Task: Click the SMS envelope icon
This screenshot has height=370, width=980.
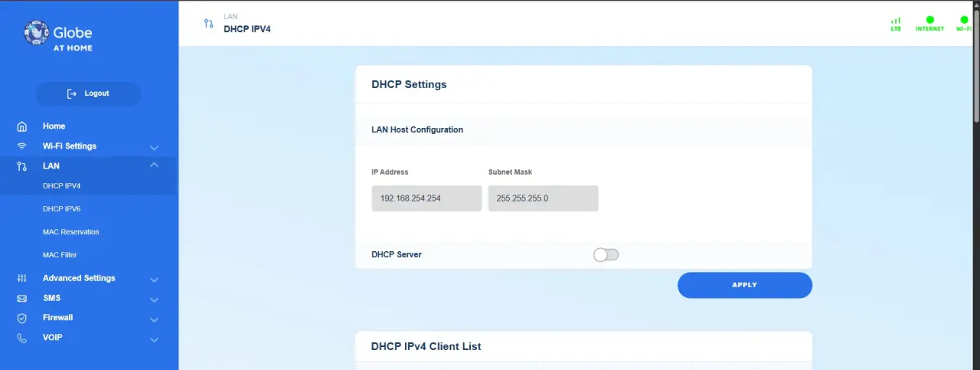Action: click(22, 298)
